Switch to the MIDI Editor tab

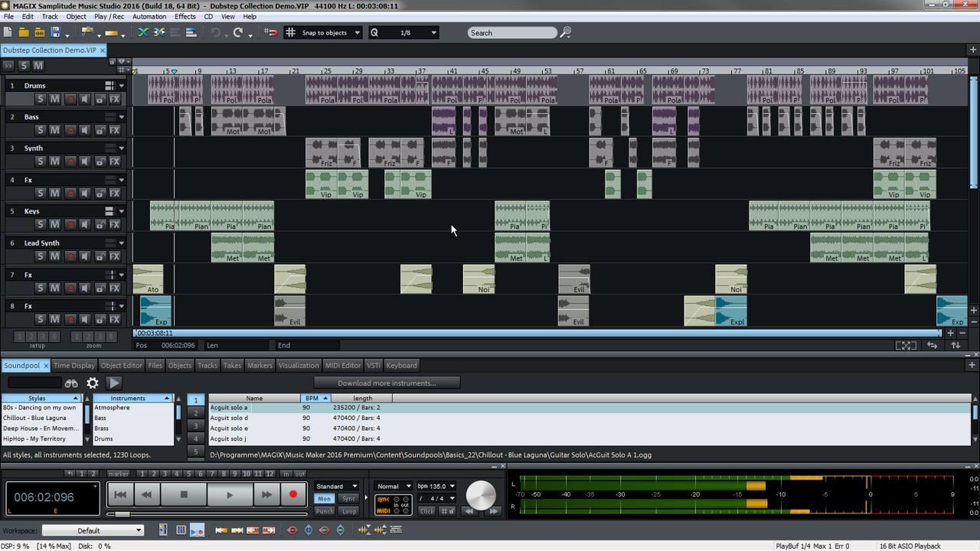click(x=342, y=365)
